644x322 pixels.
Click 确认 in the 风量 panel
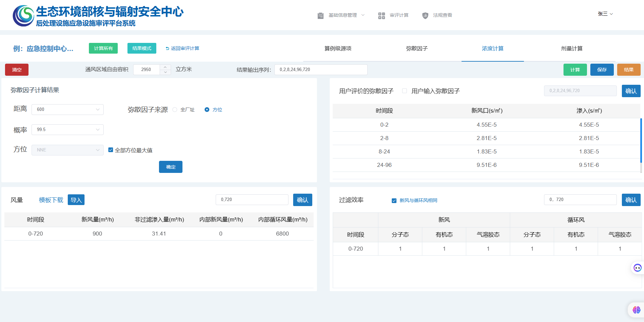(x=303, y=200)
